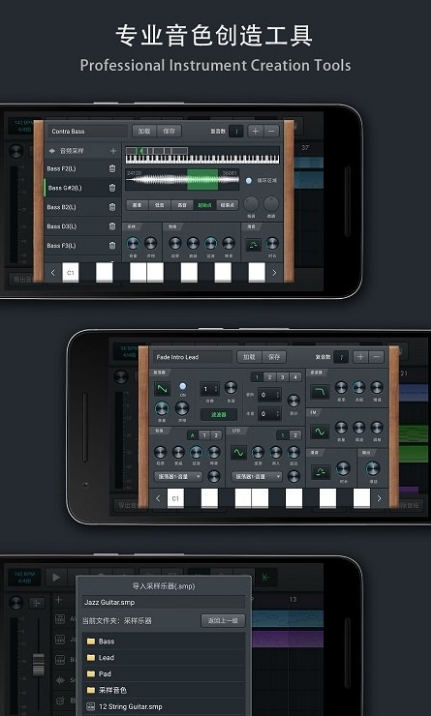Toggle the loop region radio in sampler
431x716 pixels.
point(248,180)
